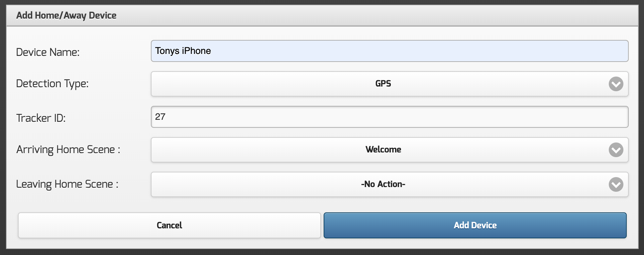Click the "Add Home/Away Device" dialog title
644x255 pixels.
pyautogui.click(x=66, y=16)
